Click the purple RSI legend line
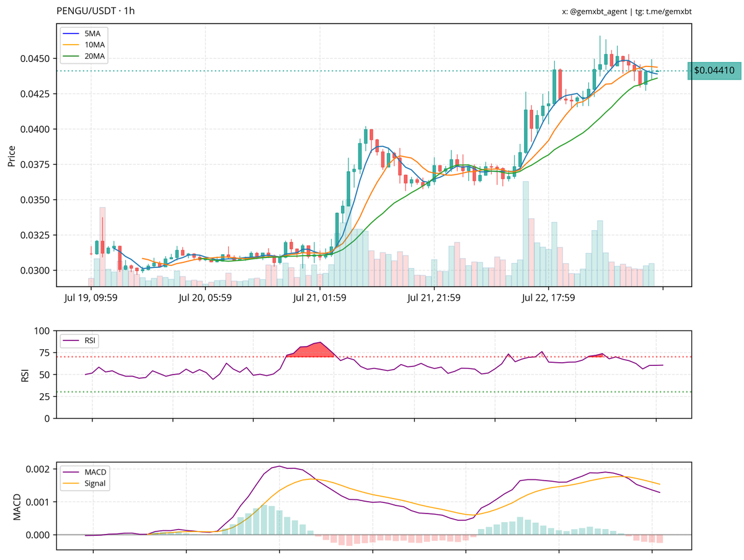The image size is (744, 560). (70, 340)
